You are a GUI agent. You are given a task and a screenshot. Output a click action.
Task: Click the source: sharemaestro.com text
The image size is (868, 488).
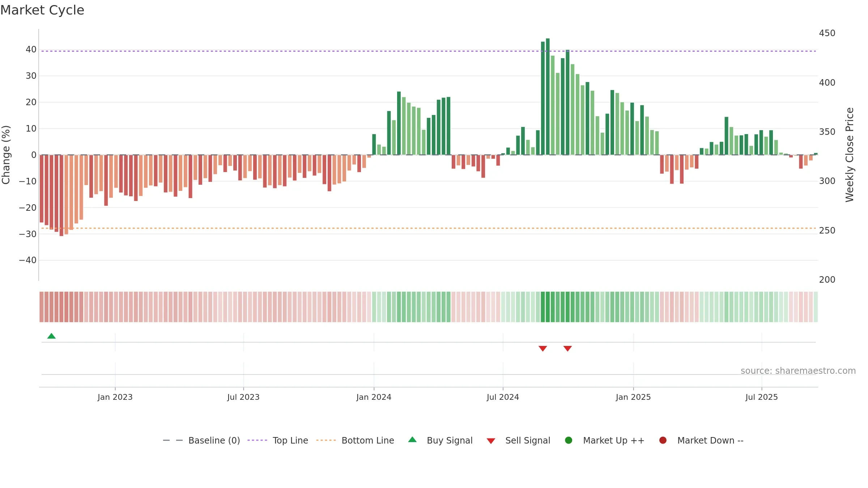click(x=798, y=371)
